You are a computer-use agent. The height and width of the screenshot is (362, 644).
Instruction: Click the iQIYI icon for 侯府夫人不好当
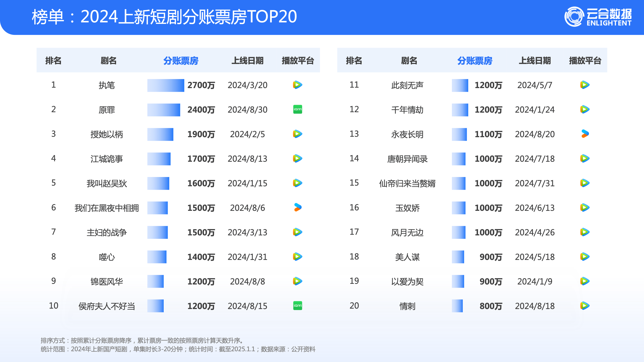297,306
